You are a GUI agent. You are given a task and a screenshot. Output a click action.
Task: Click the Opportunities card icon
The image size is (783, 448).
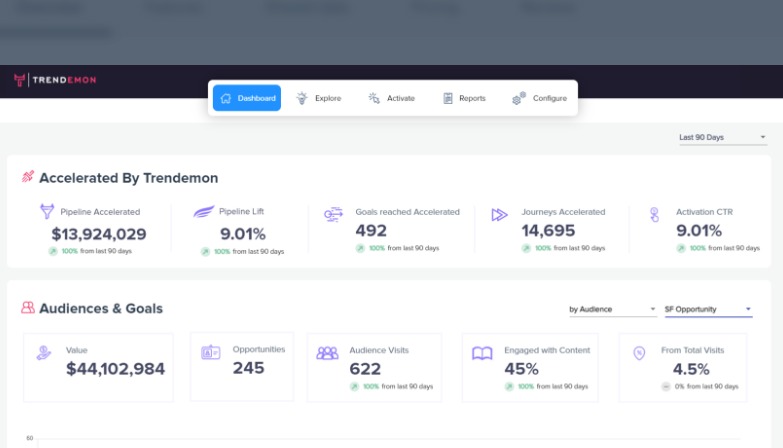[211, 352]
